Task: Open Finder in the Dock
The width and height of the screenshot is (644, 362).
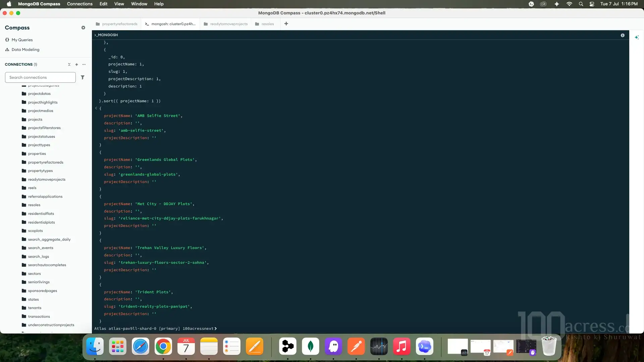Action: click(95, 347)
